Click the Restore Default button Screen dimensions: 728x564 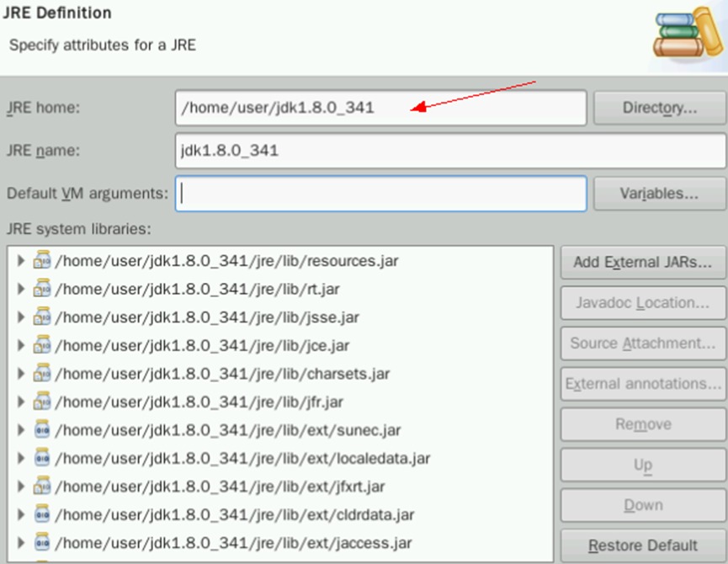[643, 545]
